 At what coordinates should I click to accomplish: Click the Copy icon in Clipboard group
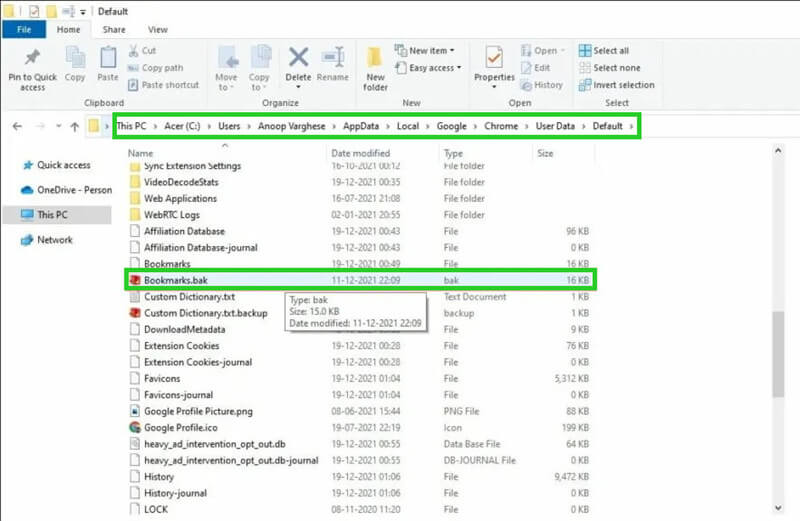pyautogui.click(x=75, y=59)
